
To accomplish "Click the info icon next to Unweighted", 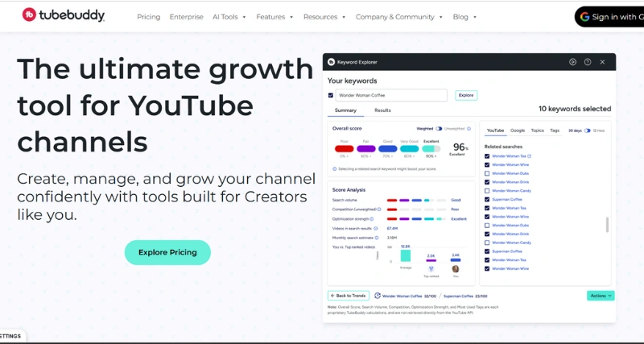I will coord(469,129).
